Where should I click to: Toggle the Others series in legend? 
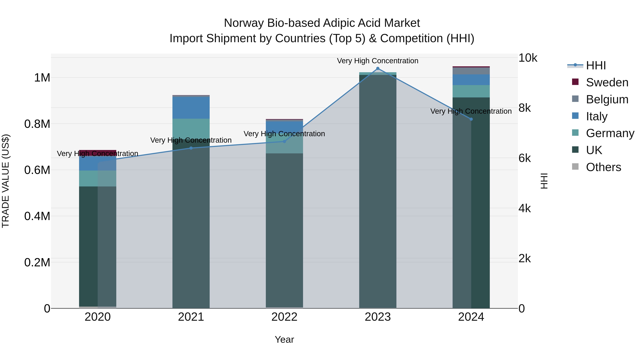point(596,167)
